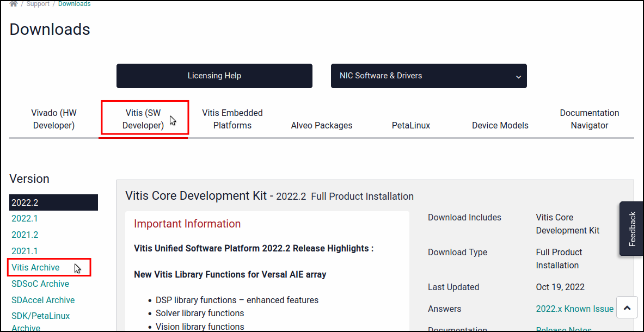Click the Download Type label

[x=457, y=252]
